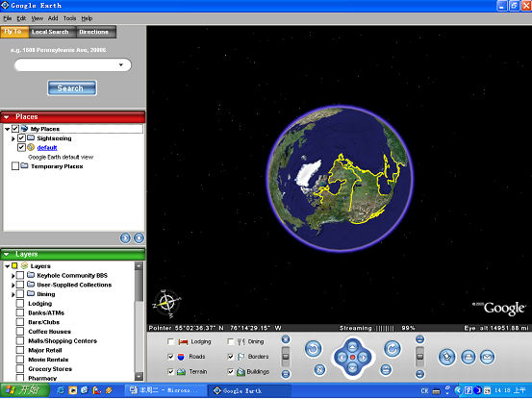The width and height of the screenshot is (532, 399).
Task: Click the zoom out minus button
Action: 286,374
